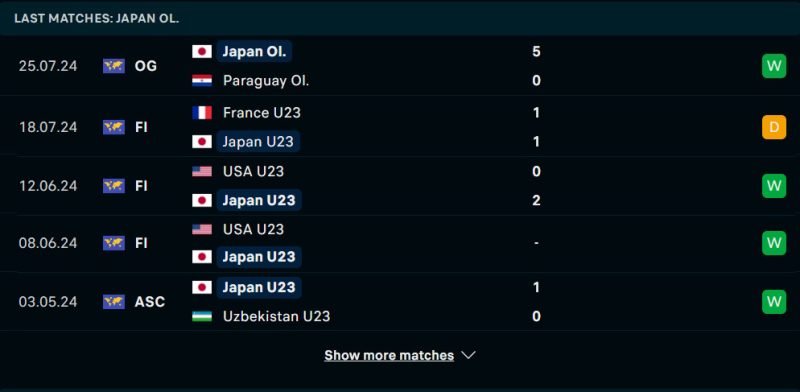Click the France flag icon
The width and height of the screenshot is (800, 392).
click(x=202, y=113)
